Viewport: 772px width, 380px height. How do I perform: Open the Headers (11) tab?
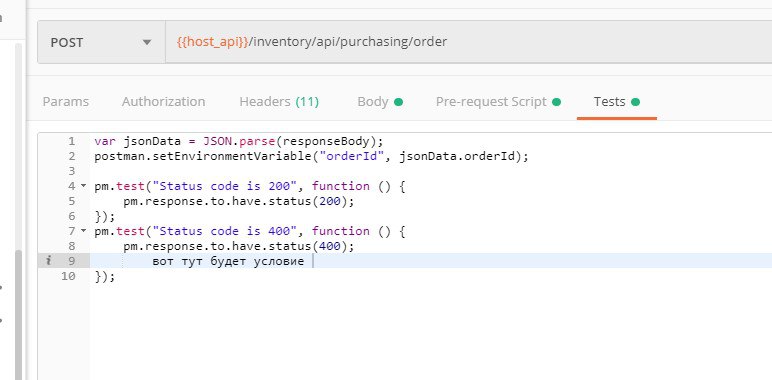(279, 102)
